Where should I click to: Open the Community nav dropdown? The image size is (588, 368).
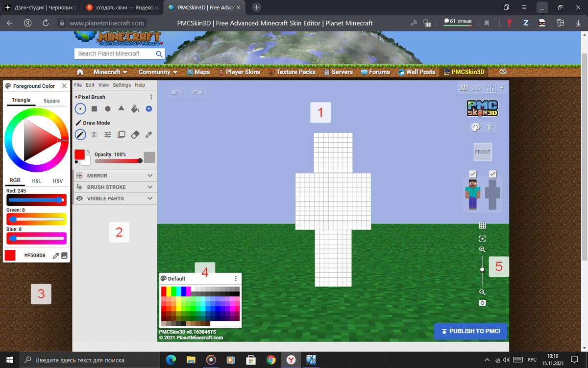158,72
